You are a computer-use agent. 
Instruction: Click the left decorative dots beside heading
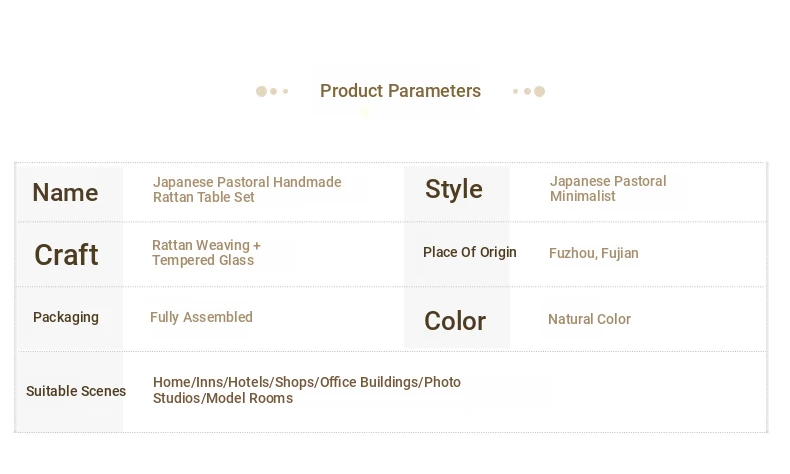272,91
